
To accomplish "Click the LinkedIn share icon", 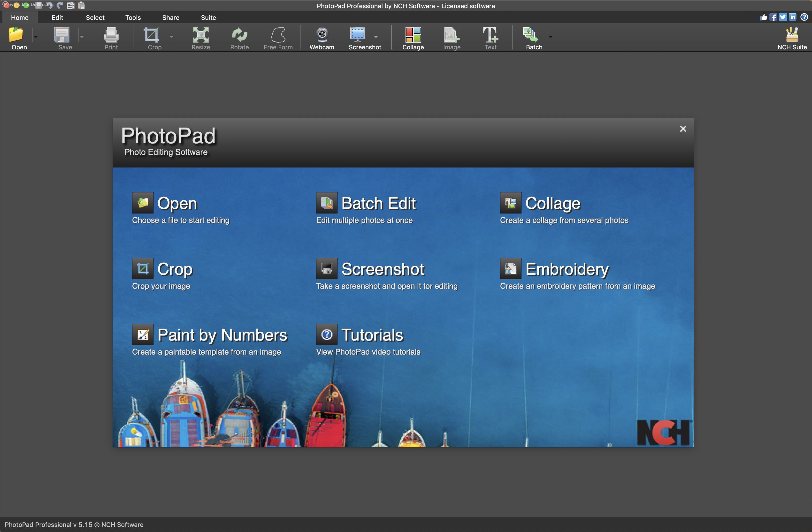I will (x=793, y=17).
